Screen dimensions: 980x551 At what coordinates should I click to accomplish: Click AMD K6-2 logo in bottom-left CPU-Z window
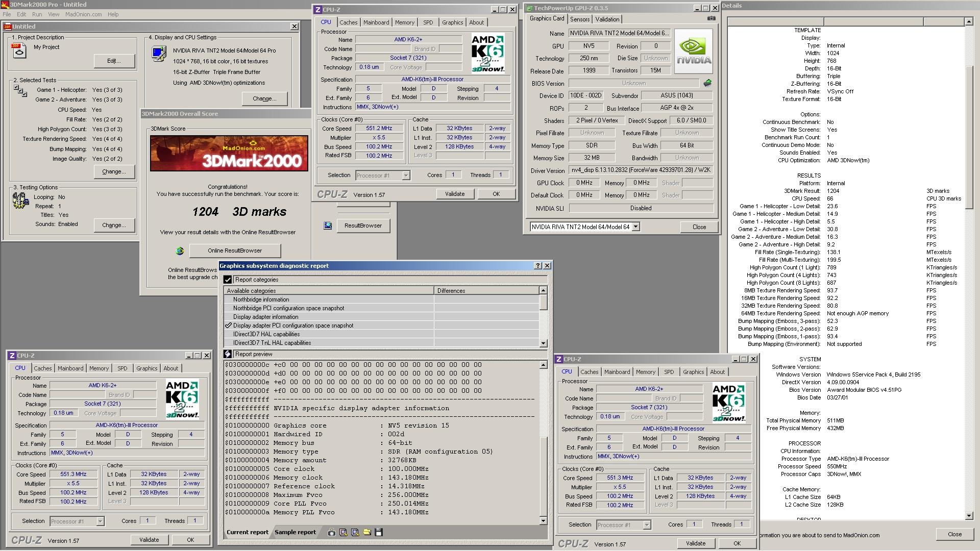click(x=182, y=399)
